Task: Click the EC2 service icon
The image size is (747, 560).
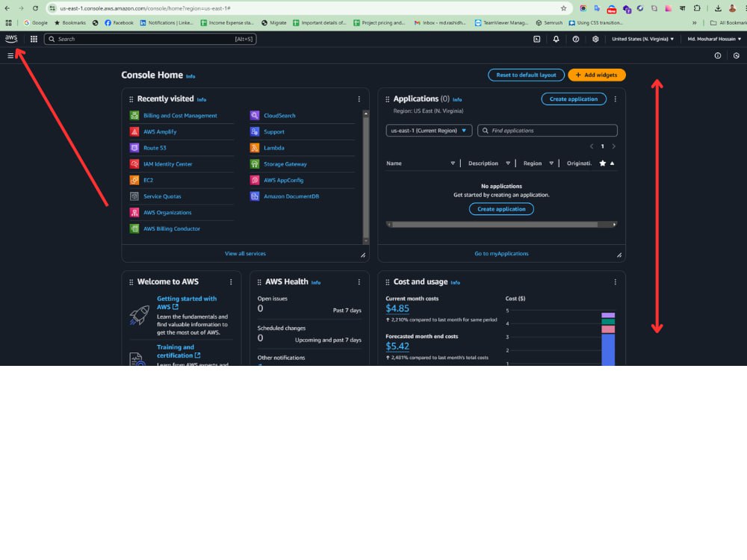Action: click(x=134, y=180)
